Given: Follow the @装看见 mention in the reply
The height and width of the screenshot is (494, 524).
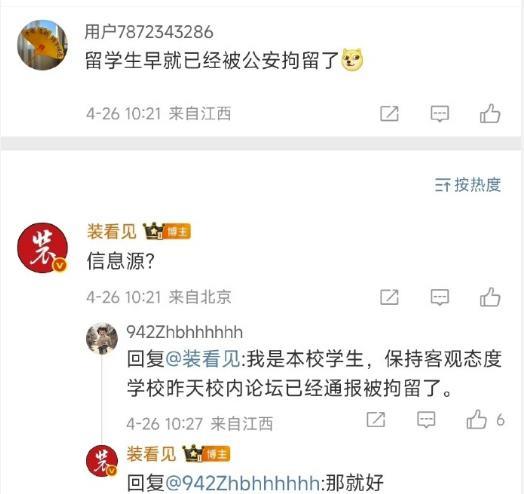Looking at the screenshot, I should click(203, 359).
